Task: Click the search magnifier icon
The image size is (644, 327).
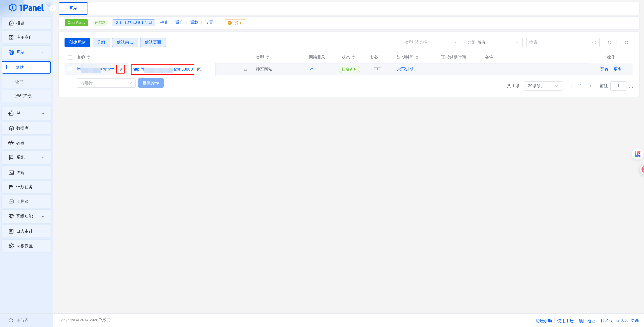Action: pyautogui.click(x=594, y=43)
